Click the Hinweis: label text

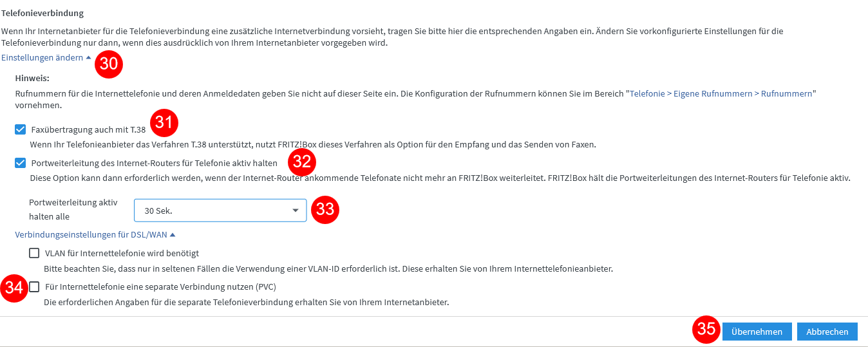click(32, 77)
